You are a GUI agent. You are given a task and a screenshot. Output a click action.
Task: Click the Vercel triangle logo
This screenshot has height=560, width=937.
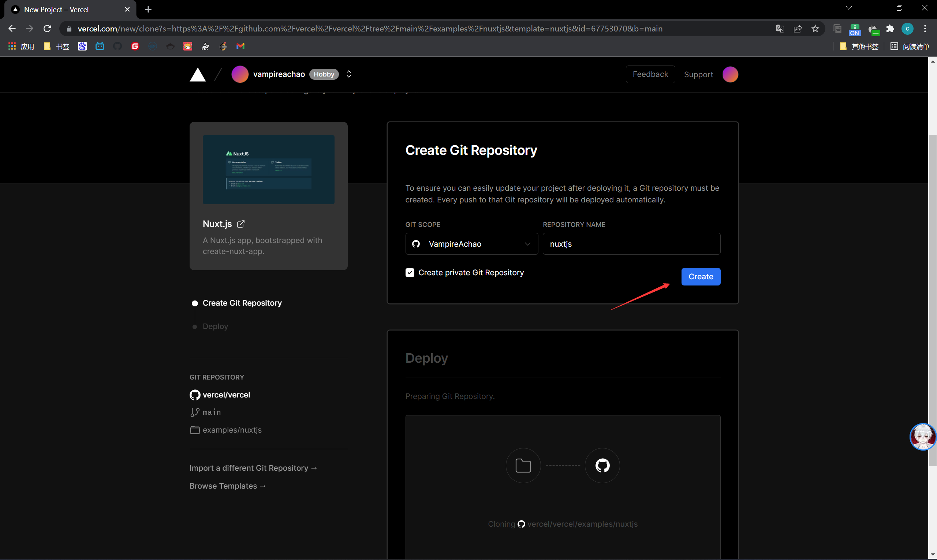tap(198, 75)
